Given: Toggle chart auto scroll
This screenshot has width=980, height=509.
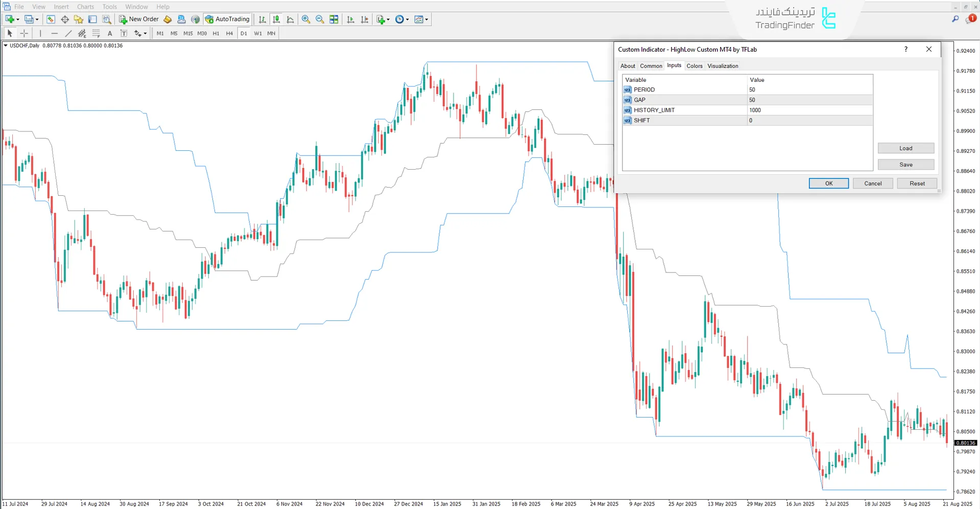Looking at the screenshot, I should coord(350,19).
